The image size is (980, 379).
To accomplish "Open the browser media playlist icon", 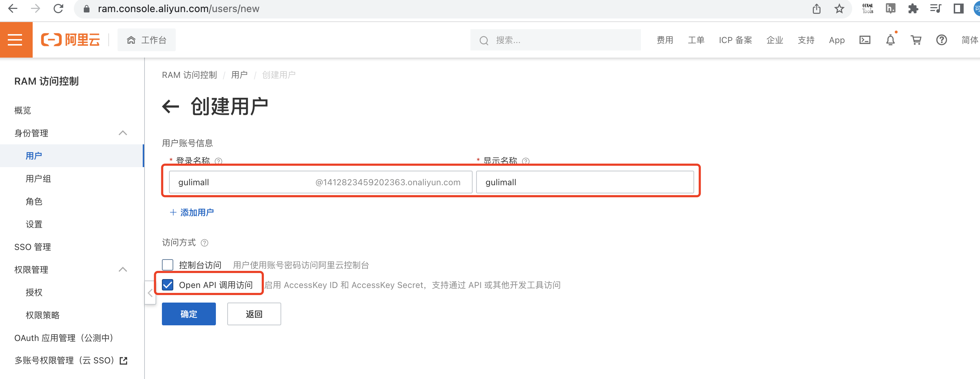I will (x=936, y=9).
